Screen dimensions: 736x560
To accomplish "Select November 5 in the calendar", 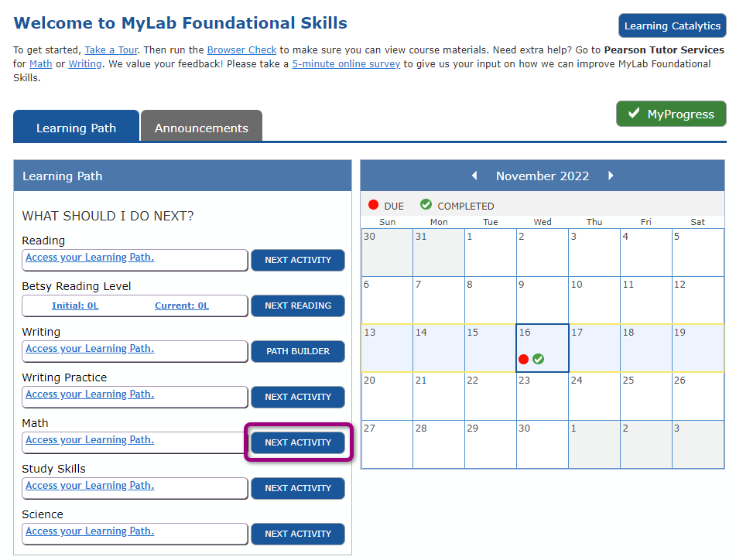I will point(697,252).
